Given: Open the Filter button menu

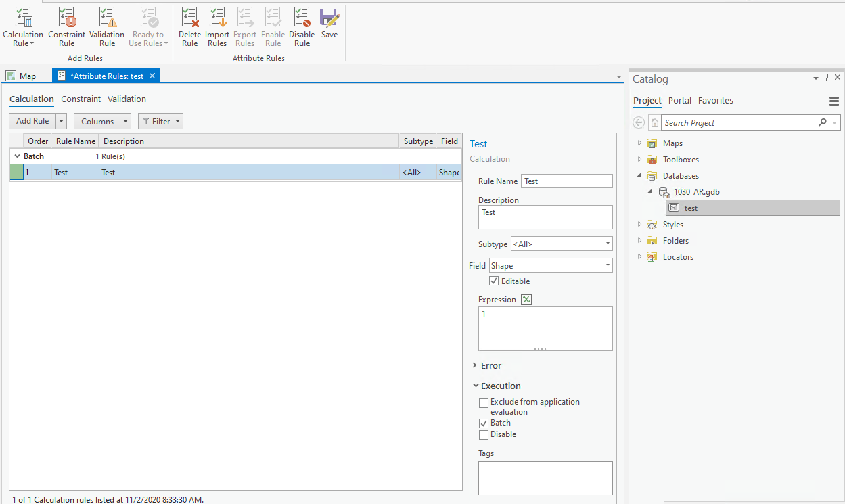Looking at the screenshot, I should [160, 122].
